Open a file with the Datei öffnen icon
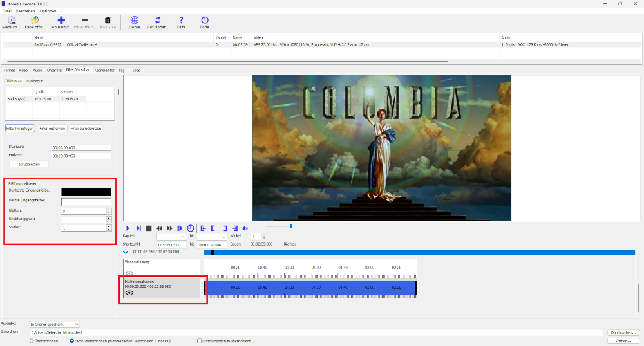 [x=35, y=21]
